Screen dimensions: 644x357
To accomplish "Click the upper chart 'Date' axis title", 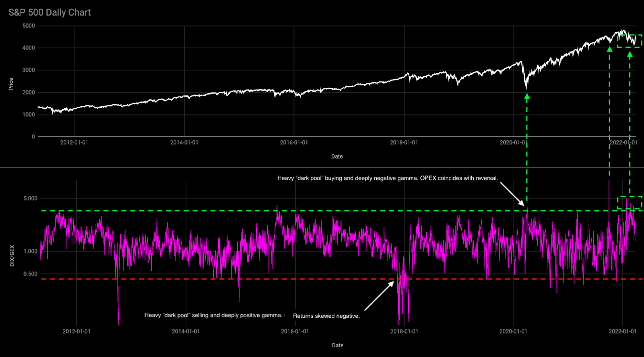I will pos(337,157).
